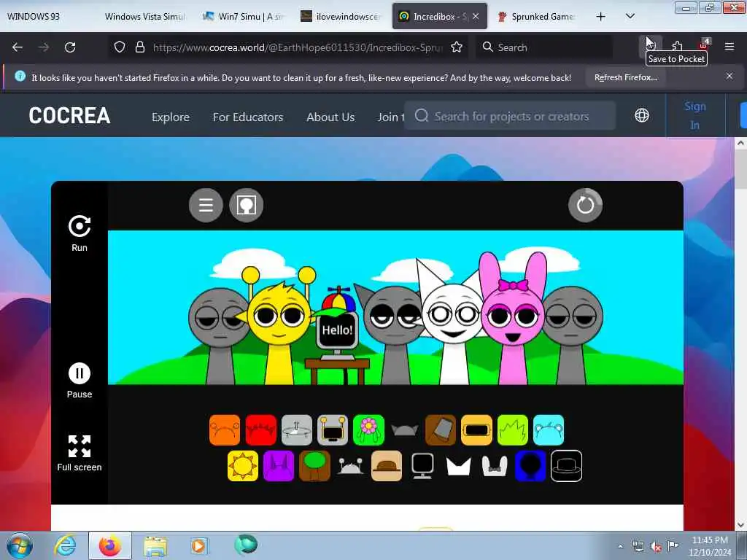Choose the grey cat-ear character icon
Image resolution: width=747 pixels, height=560 pixels.
tap(404, 430)
